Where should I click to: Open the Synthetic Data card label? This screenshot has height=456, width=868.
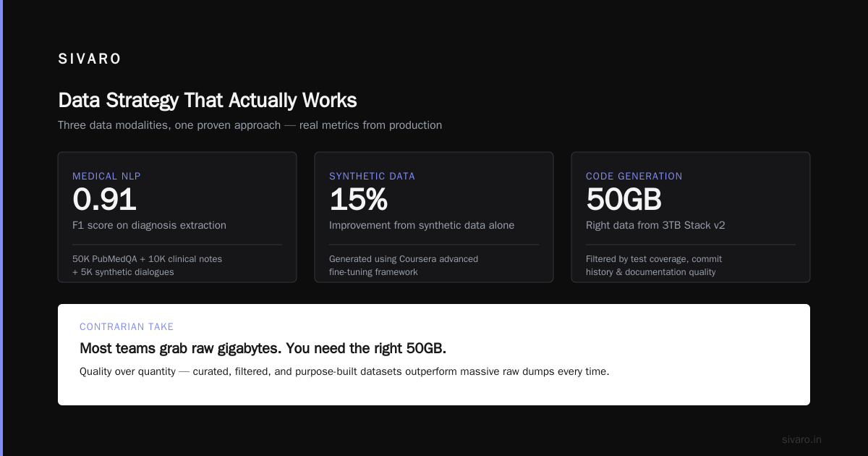pyautogui.click(x=372, y=176)
